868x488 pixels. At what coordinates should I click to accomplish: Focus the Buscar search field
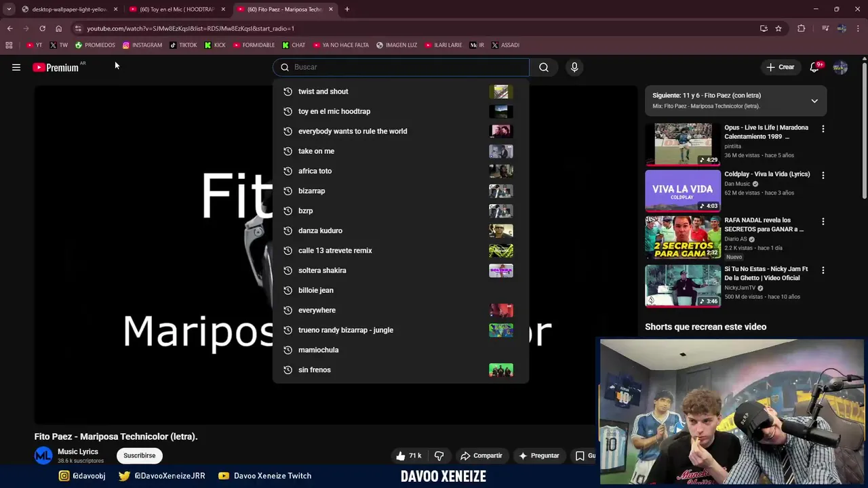[401, 67]
